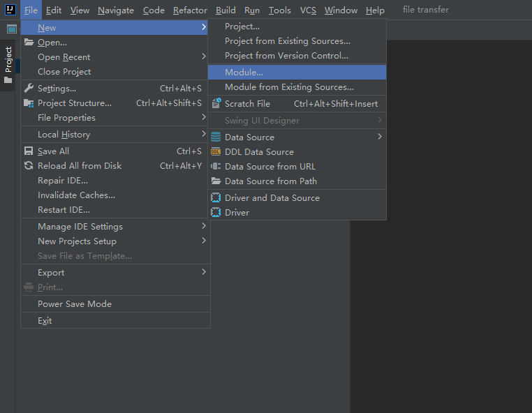Click the Driver and Data Source icon
Viewport: 532px width, 413px height.
[x=216, y=198]
